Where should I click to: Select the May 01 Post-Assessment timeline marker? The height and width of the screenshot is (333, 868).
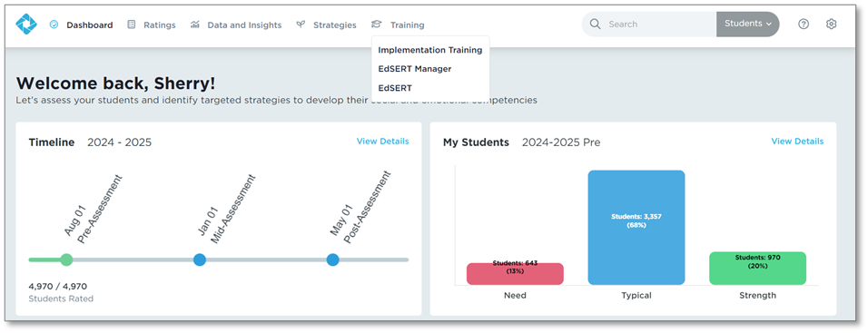pyautogui.click(x=332, y=260)
